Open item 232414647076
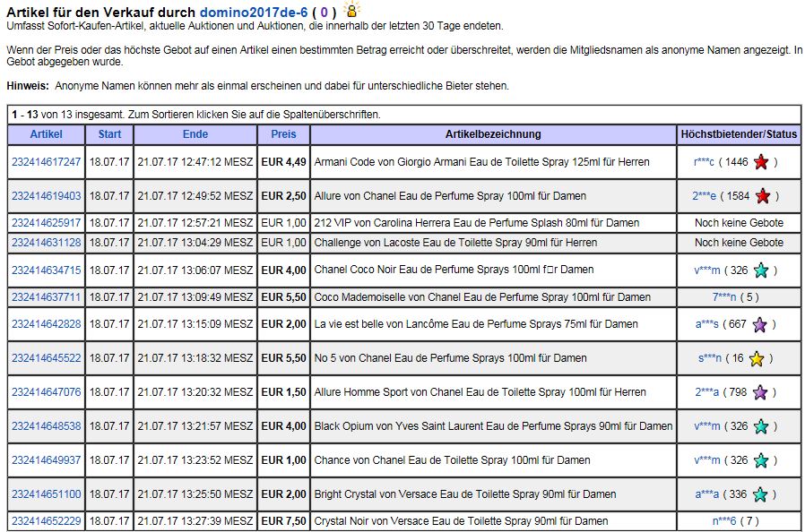Viewport: 805px width, 532px height. click(47, 392)
